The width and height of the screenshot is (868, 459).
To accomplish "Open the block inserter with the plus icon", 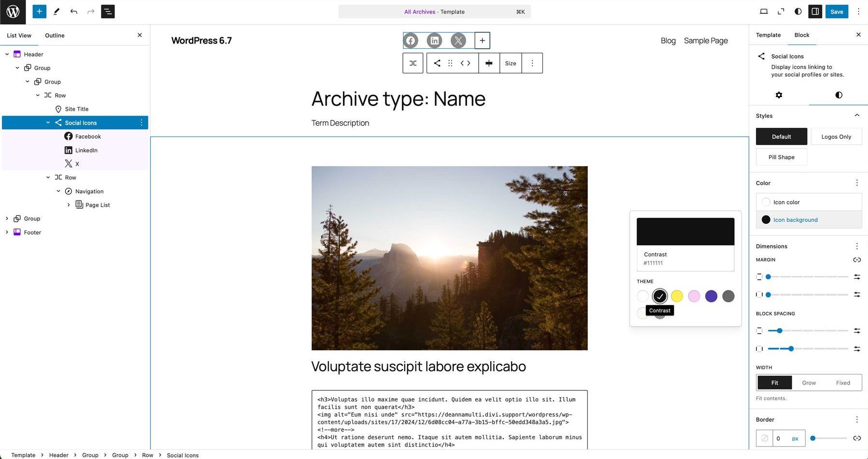I will 39,11.
